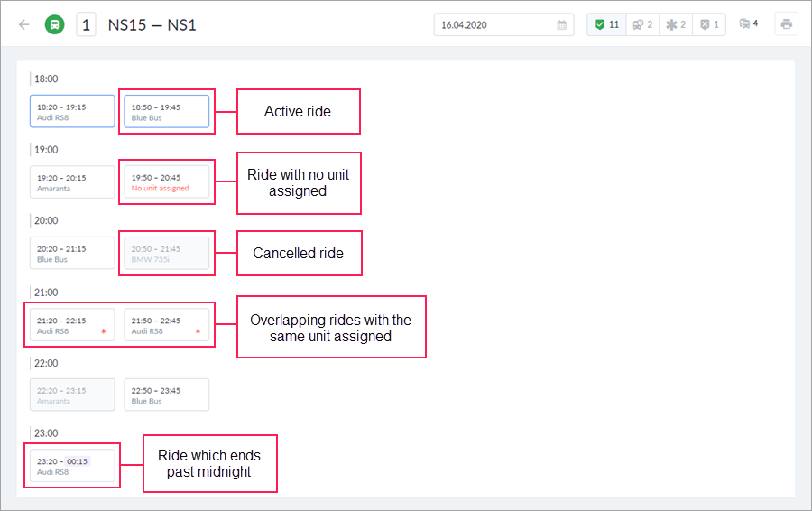Image resolution: width=812 pixels, height=511 pixels.
Task: Click the 16.04.2020 date field
Action: point(494,25)
